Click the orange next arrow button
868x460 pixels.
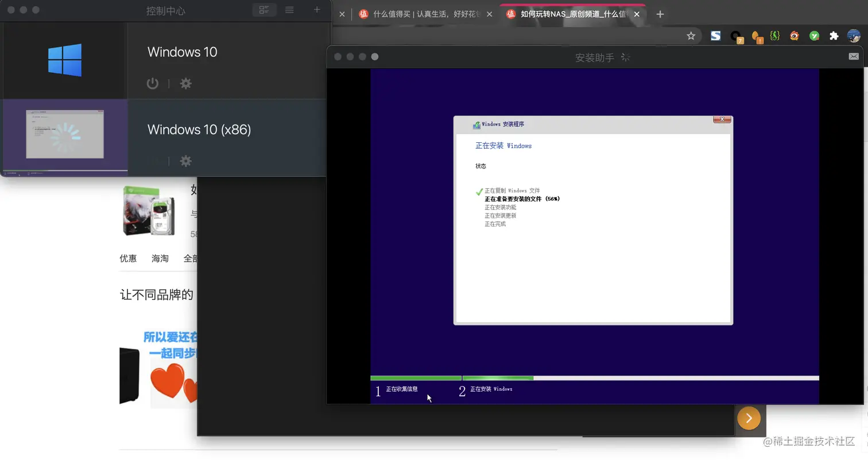point(749,418)
